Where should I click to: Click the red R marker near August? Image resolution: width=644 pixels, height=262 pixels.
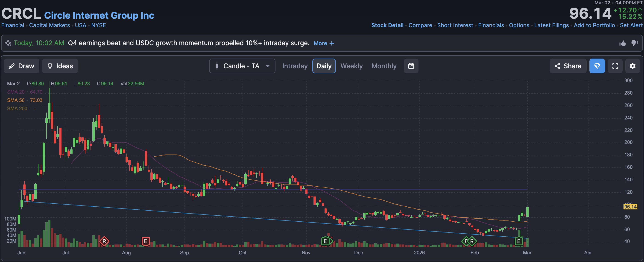(x=104, y=241)
